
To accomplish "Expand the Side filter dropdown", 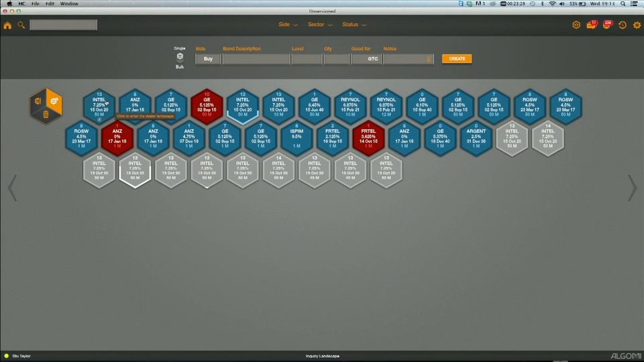I will pos(288,25).
